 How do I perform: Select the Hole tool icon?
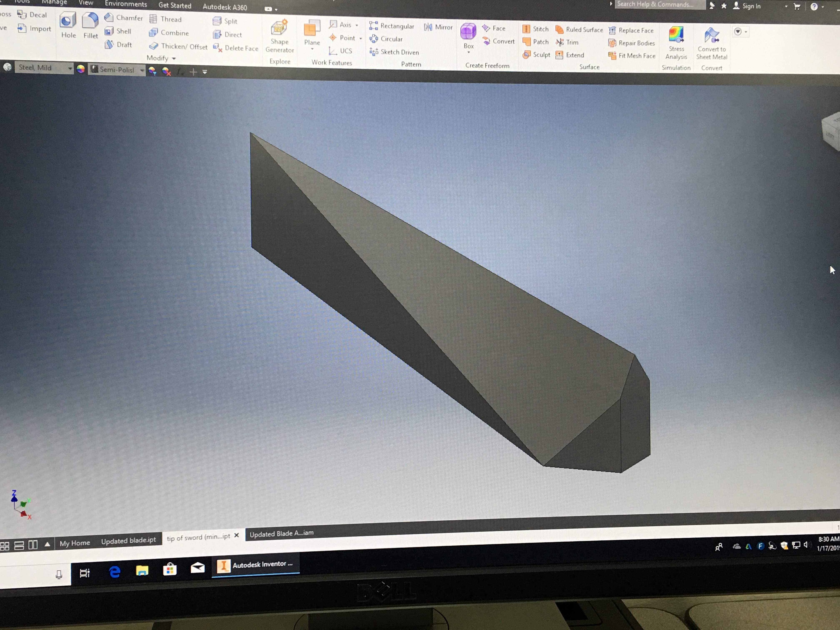pyautogui.click(x=67, y=21)
